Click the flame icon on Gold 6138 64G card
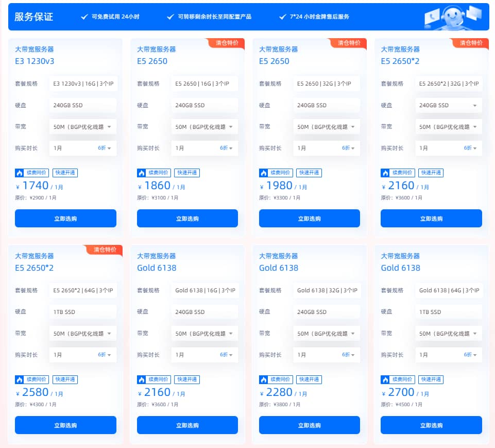 click(x=386, y=379)
